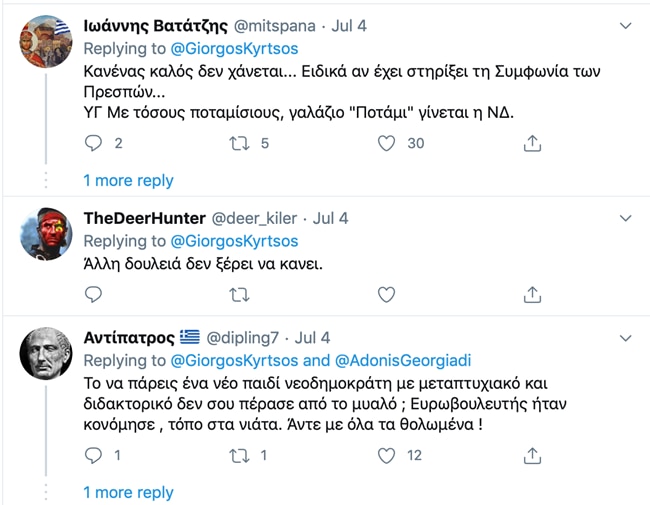
Task: Open more options for @deer_kiler tweet
Action: click(626, 217)
